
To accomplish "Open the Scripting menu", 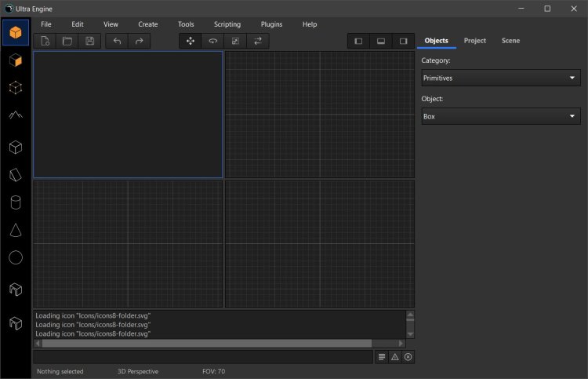I will (x=227, y=24).
